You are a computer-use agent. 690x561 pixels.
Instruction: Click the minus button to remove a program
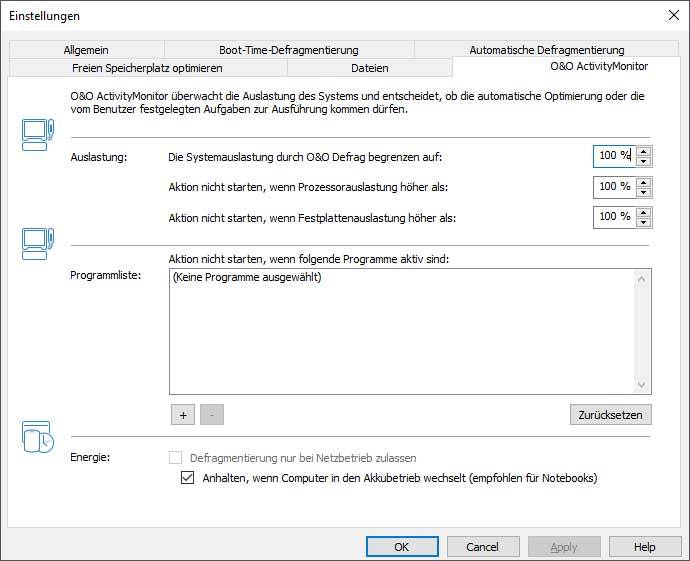tap(212, 415)
